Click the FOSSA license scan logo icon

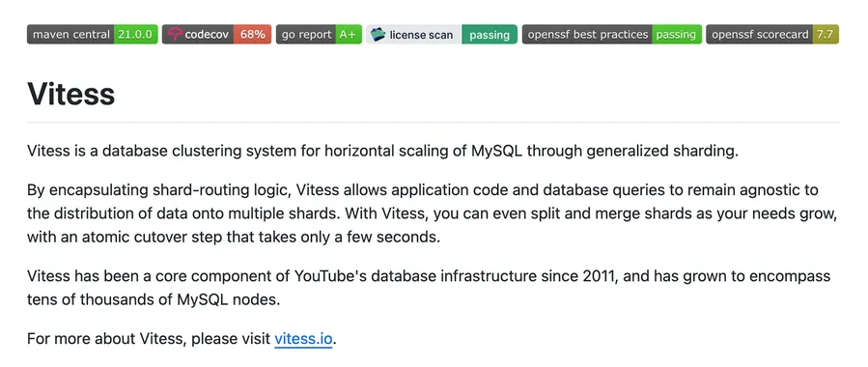(x=378, y=35)
